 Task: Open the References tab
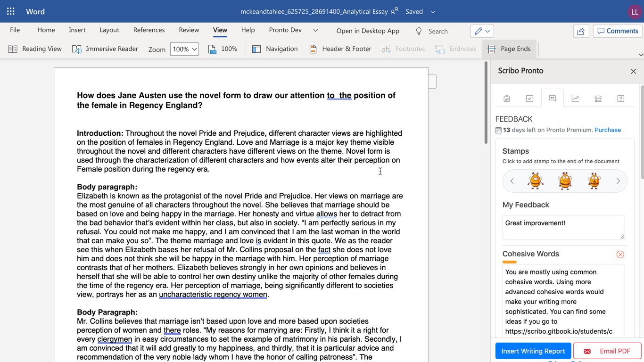coord(149,30)
